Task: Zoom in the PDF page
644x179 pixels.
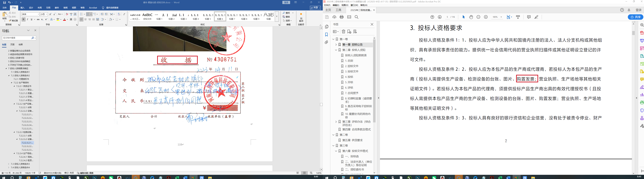Action: point(486,17)
